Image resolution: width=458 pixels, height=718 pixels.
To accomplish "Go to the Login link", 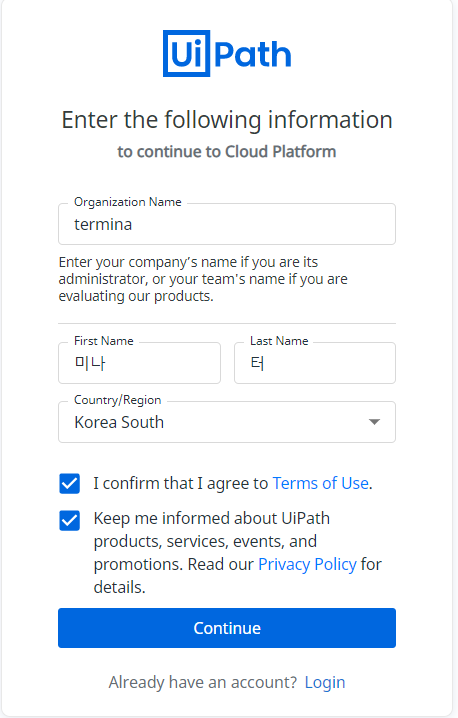I will click(x=325, y=682).
